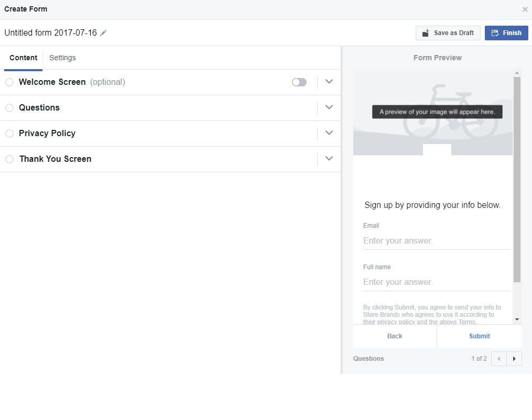
Task: Select the Thank You Screen radio circle
Action: [9, 159]
